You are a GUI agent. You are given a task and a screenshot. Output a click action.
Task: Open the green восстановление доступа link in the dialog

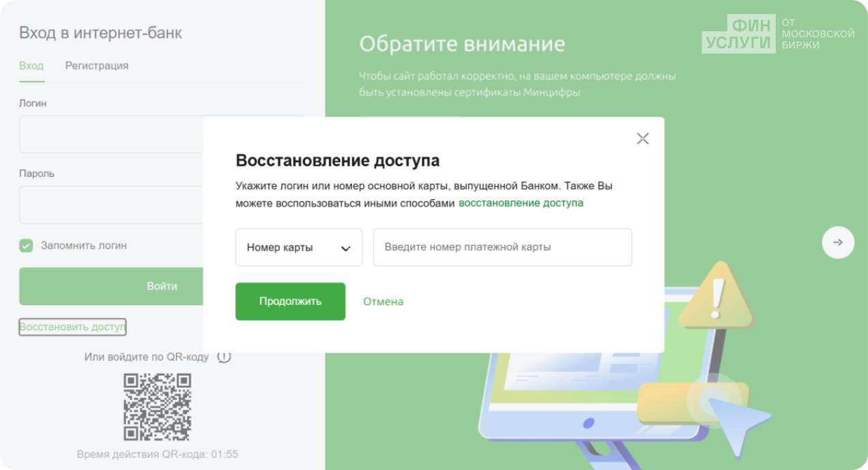(x=521, y=203)
